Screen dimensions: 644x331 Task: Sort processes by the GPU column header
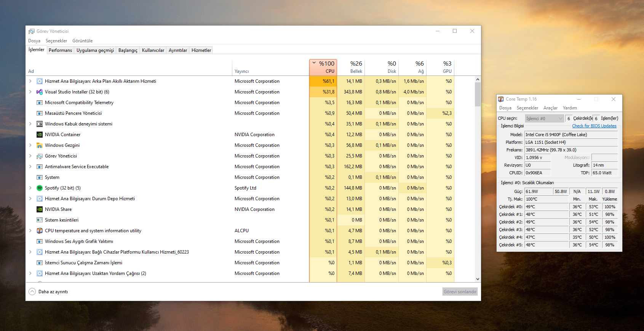coord(440,67)
